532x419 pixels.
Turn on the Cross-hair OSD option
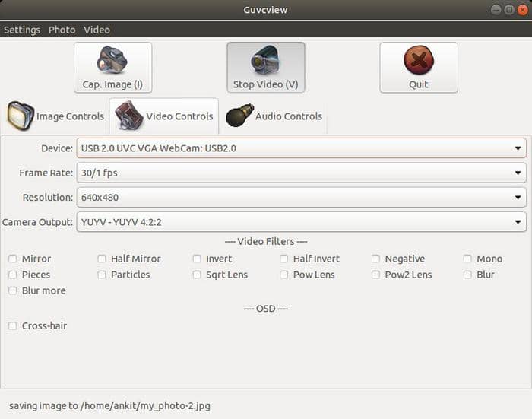pyautogui.click(x=13, y=325)
